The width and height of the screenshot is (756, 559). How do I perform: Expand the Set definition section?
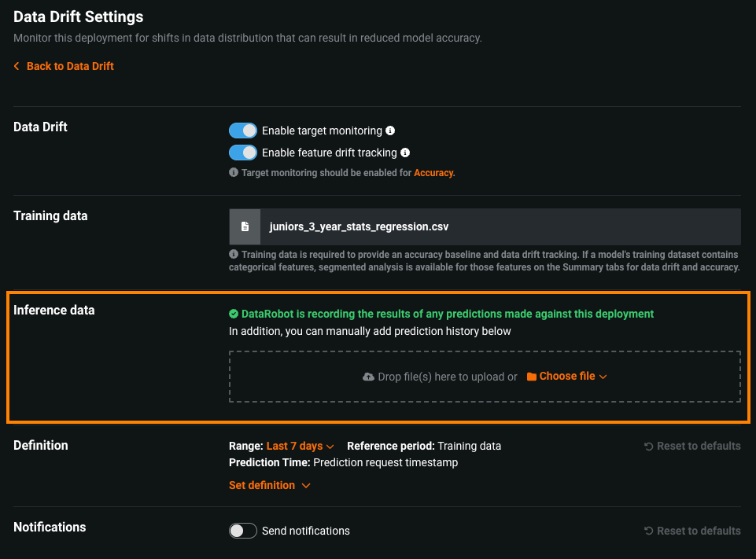pyautogui.click(x=269, y=485)
